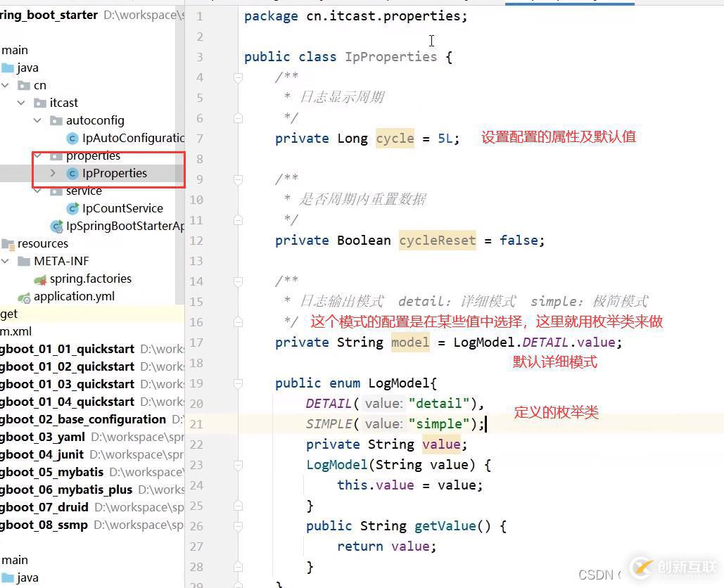Select the boot_01_02_quickstart module
Screen dimensions: 724x588
(67, 366)
